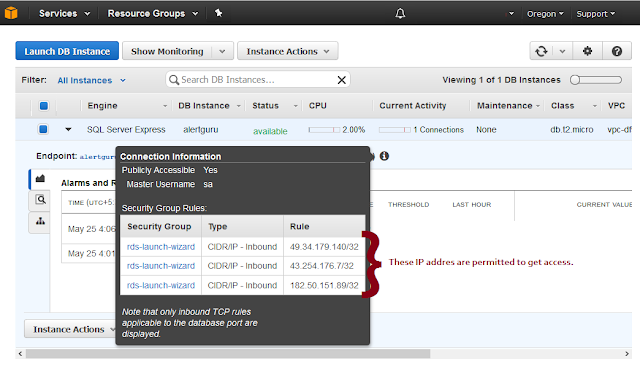The width and height of the screenshot is (640, 370).
Task: Click the CPU column header
Action: 318,106
